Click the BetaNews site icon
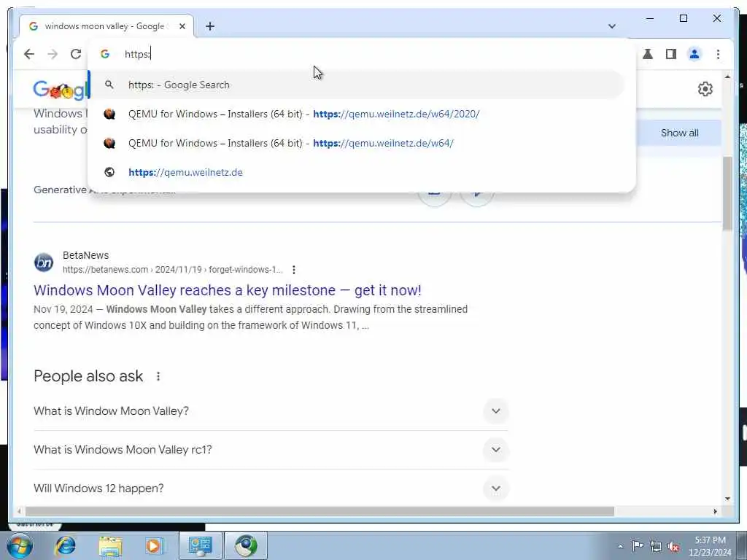The image size is (747, 560). pyautogui.click(x=43, y=262)
